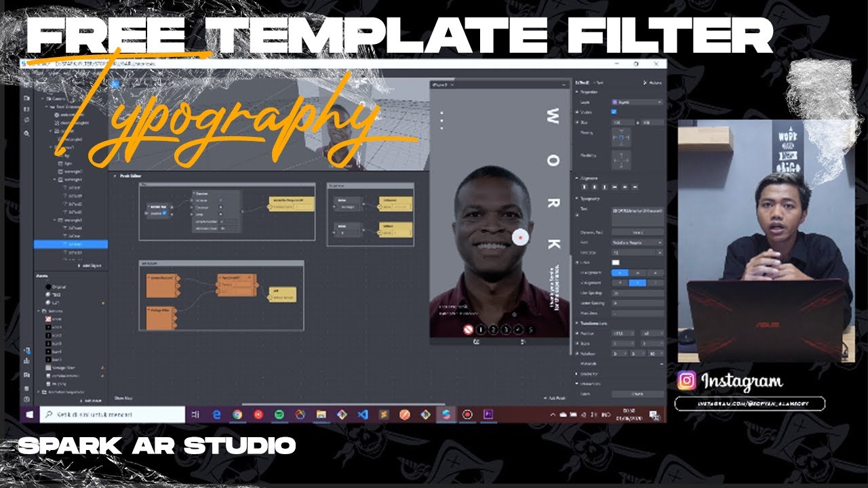Click the Position X value field

pos(623,333)
